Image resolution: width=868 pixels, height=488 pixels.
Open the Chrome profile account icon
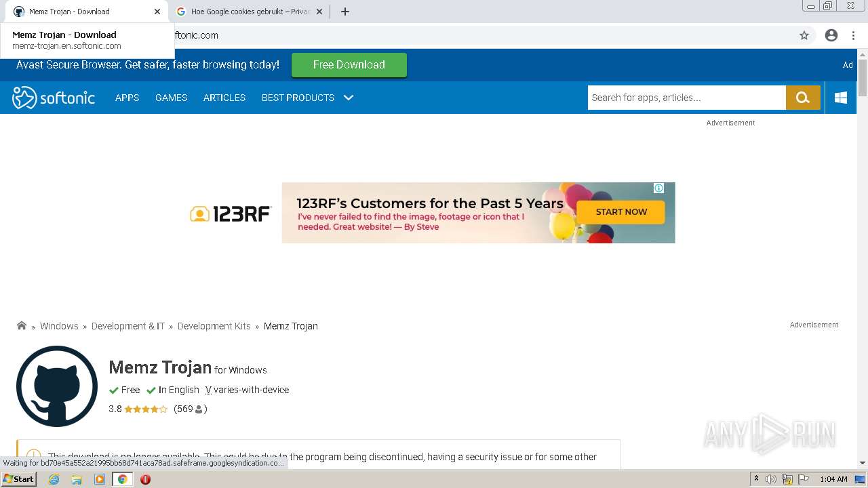pyautogui.click(x=831, y=35)
